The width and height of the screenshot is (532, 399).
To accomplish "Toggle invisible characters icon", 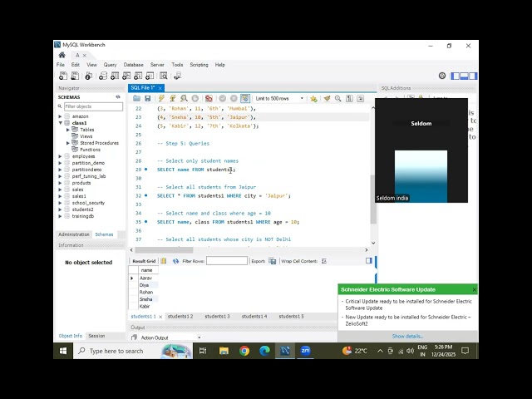I will 349,98.
